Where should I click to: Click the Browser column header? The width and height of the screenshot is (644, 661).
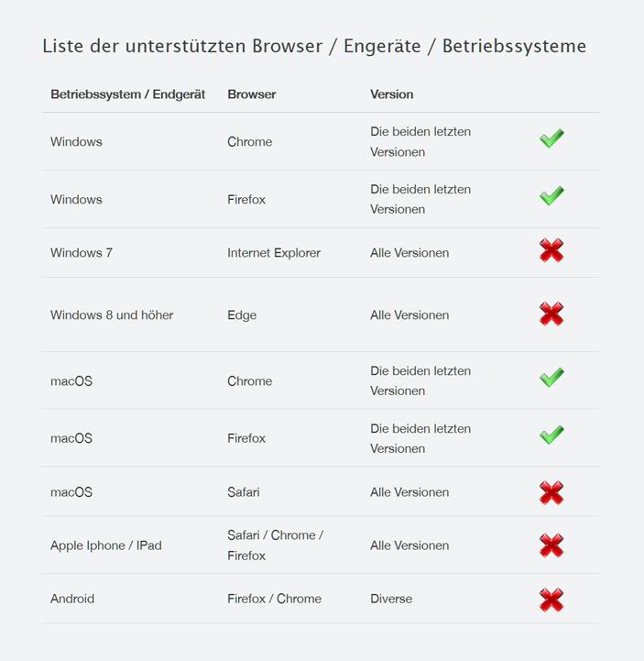pos(251,94)
